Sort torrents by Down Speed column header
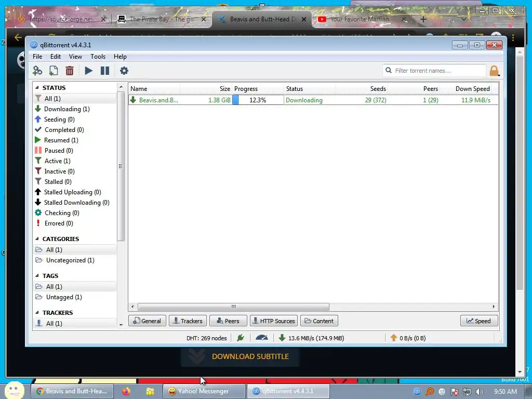The image size is (532, 399). (465, 88)
